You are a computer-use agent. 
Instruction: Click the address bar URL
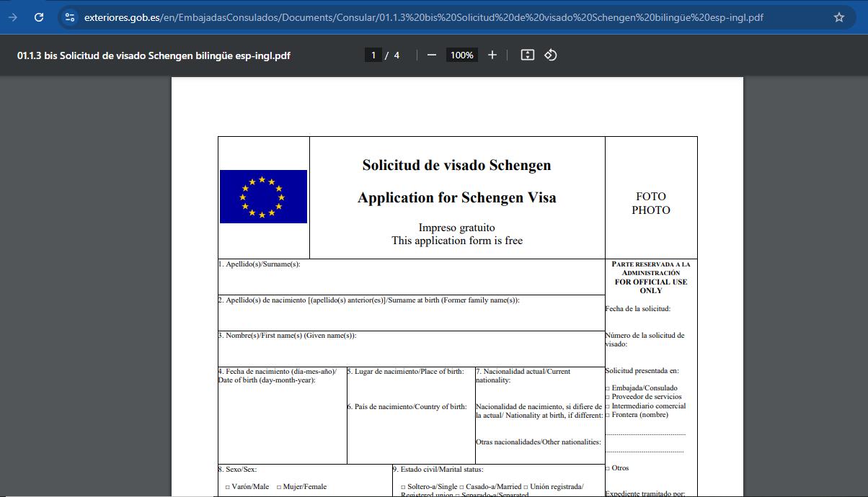(x=423, y=17)
